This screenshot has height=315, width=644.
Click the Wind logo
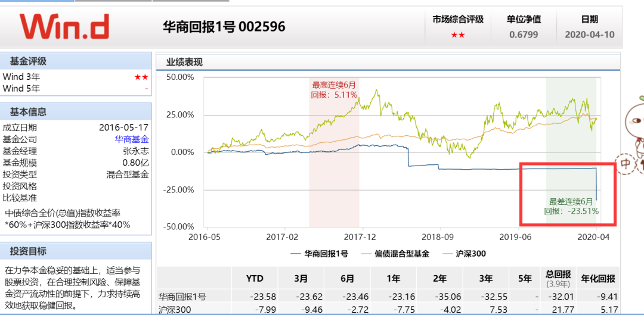click(x=64, y=27)
